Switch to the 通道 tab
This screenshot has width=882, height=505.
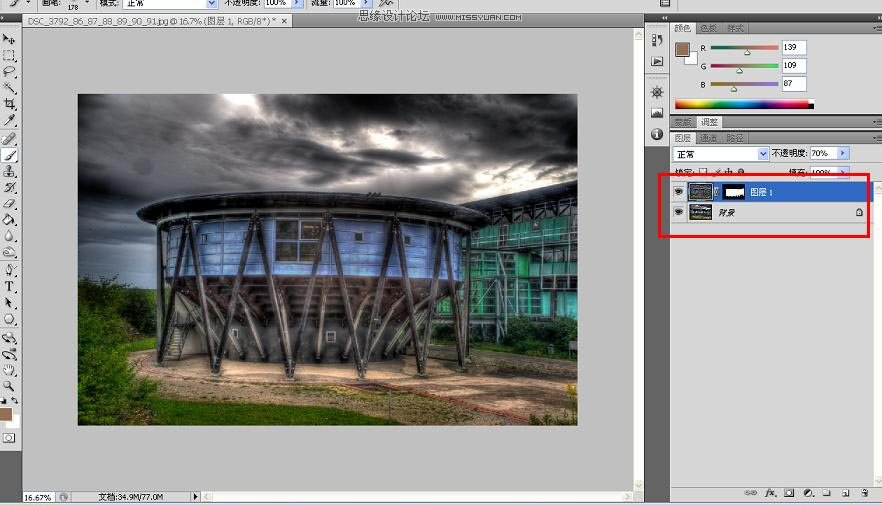708,138
